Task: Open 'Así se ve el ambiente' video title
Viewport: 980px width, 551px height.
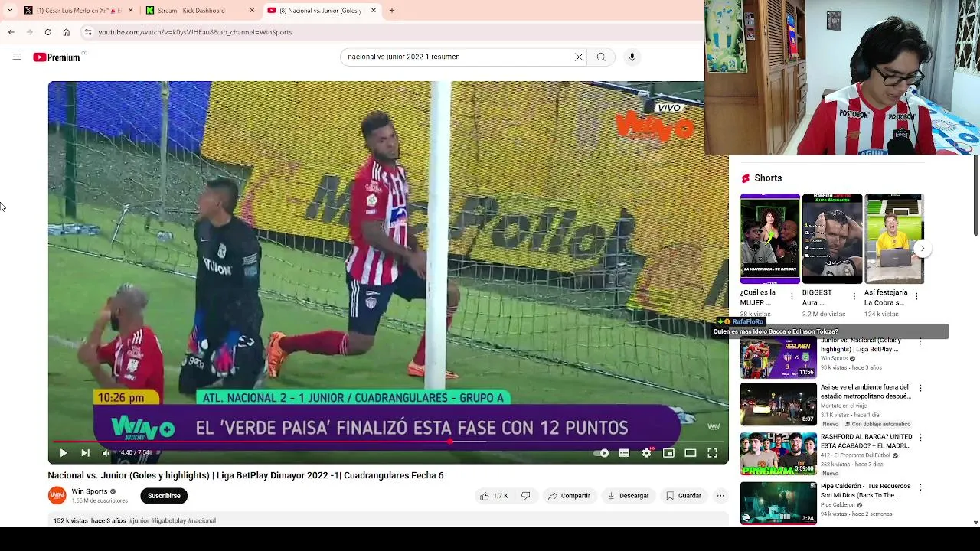Action: coord(865,392)
